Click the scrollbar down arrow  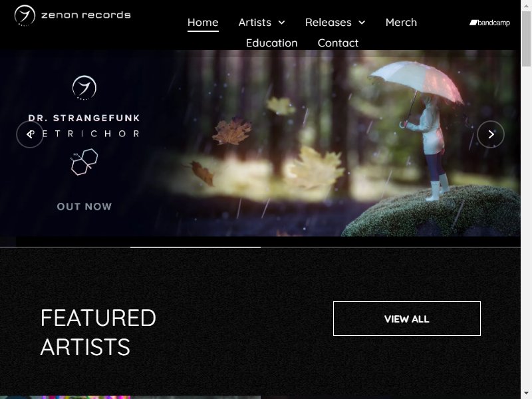coord(526,394)
